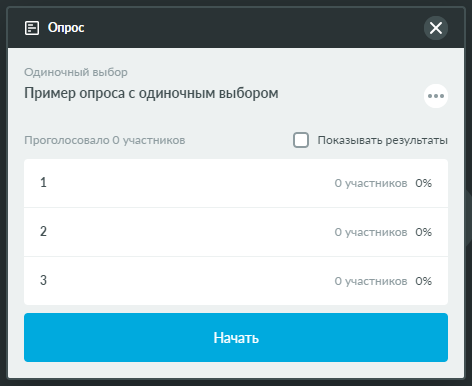Click the Опрос header title
The width and height of the screenshot is (472, 386).
[x=66, y=28]
